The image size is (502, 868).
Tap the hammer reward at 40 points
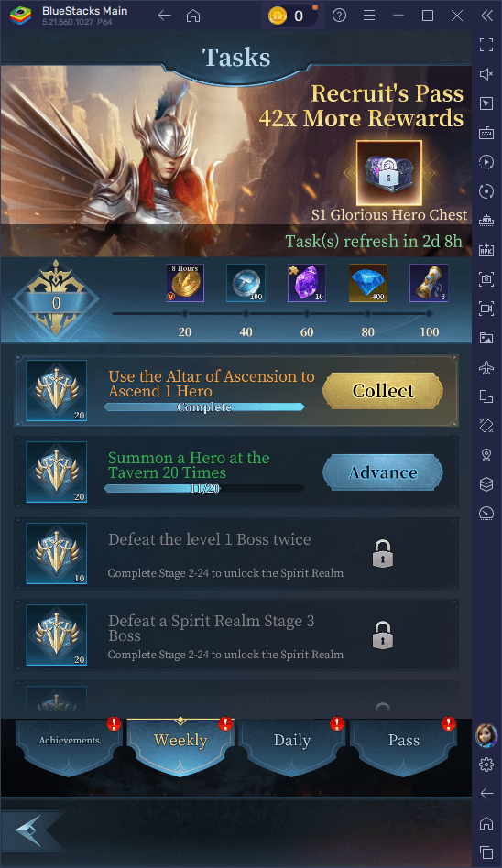(x=246, y=283)
